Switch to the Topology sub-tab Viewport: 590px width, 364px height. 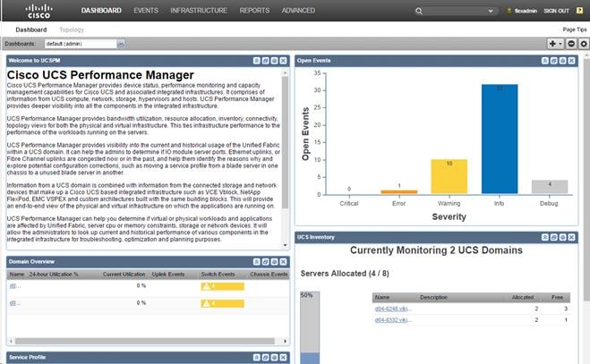click(72, 30)
